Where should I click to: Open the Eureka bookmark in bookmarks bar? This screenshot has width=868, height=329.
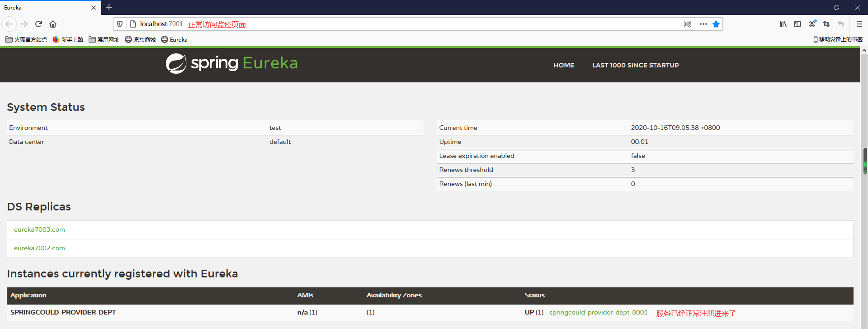(174, 39)
